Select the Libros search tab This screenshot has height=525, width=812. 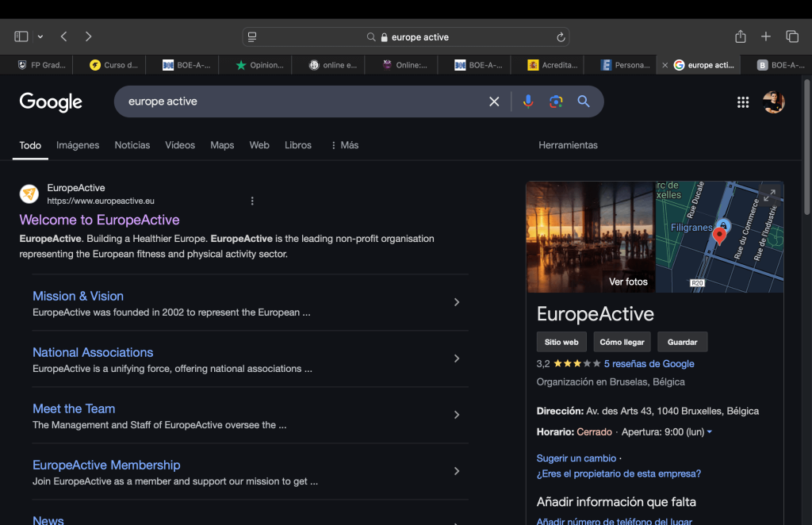point(298,145)
